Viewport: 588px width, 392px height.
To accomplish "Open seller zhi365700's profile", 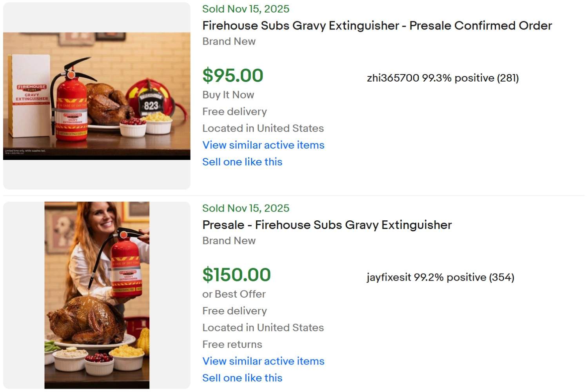I will [x=392, y=78].
